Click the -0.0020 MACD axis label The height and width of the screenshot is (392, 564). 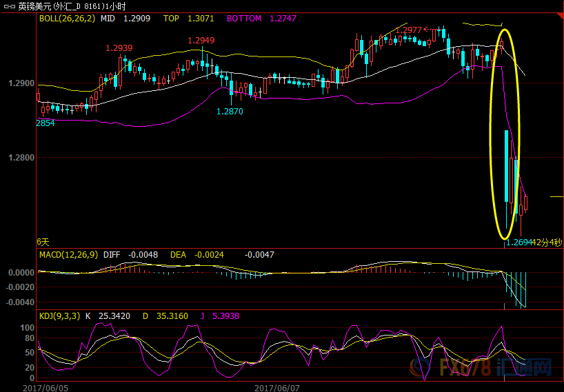20,287
